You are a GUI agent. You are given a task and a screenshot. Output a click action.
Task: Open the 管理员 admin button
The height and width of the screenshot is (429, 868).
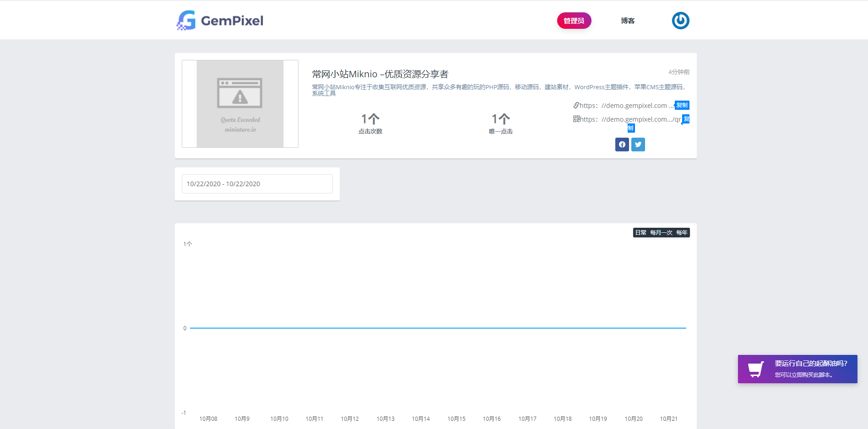tap(574, 21)
